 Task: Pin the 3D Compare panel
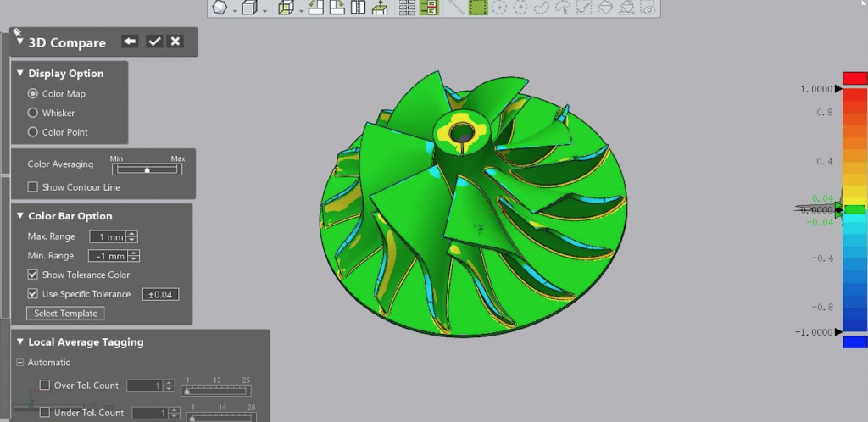16,31
